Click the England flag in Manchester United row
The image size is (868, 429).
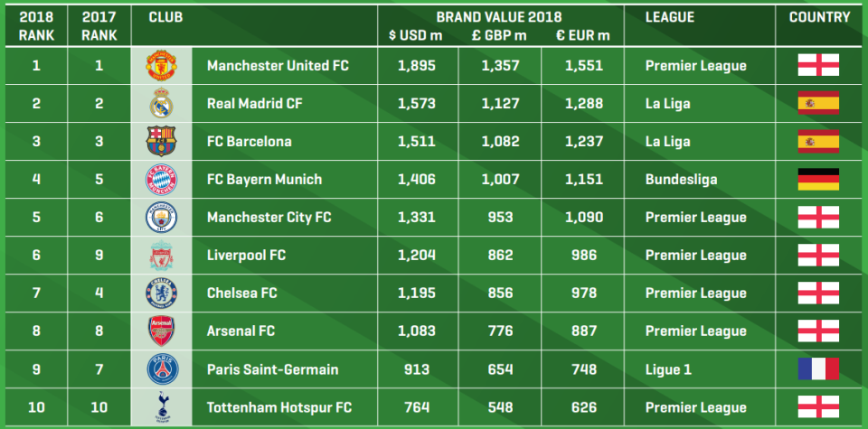[818, 65]
